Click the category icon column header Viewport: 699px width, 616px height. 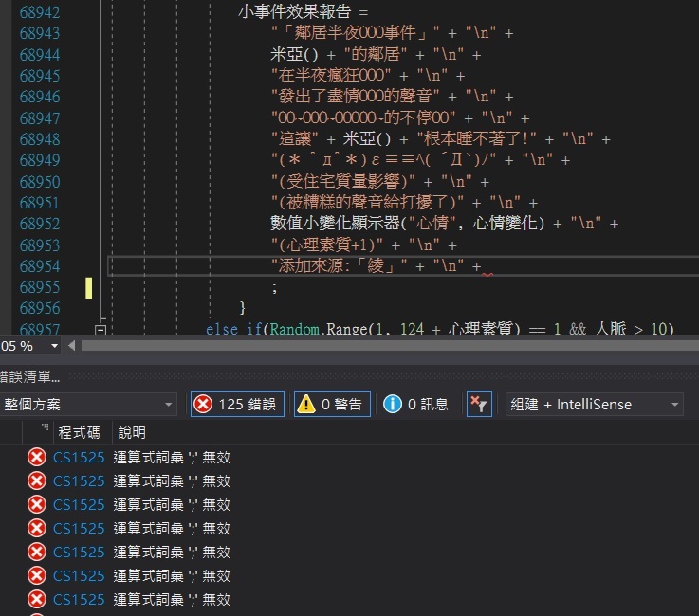(44, 431)
